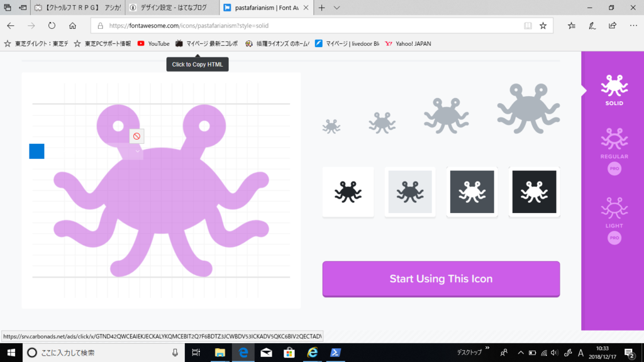644x362 pixels.
Task: Click the small dropdown chevron on the preview
Action: (138, 151)
